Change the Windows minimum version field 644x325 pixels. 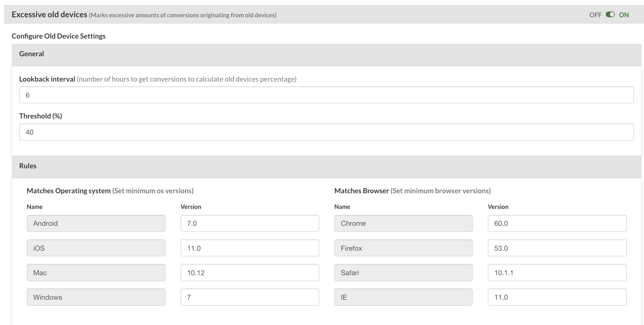coord(250,297)
